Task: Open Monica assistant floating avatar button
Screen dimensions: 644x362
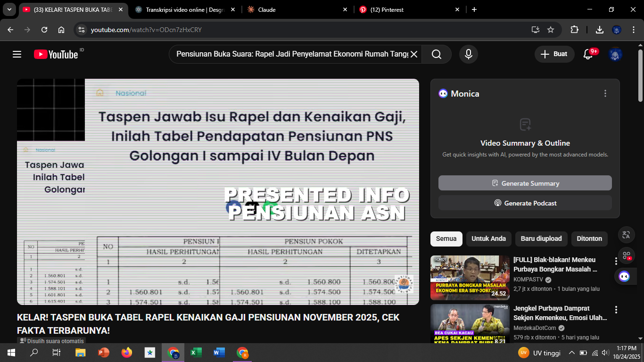Action: pos(624,276)
